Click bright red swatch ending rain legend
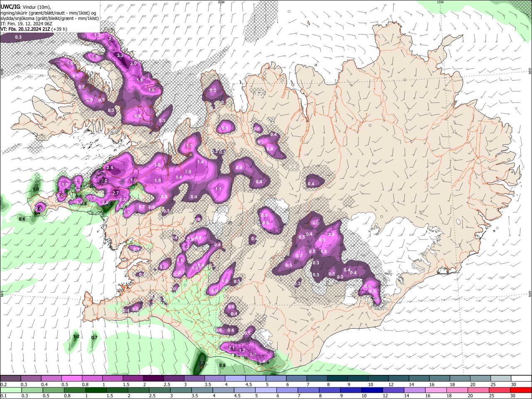 point(521,391)
